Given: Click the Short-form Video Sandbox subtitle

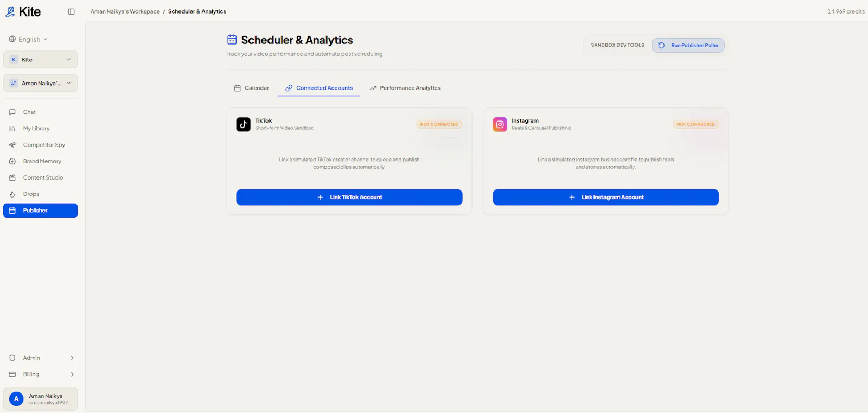Looking at the screenshot, I should 284,128.
